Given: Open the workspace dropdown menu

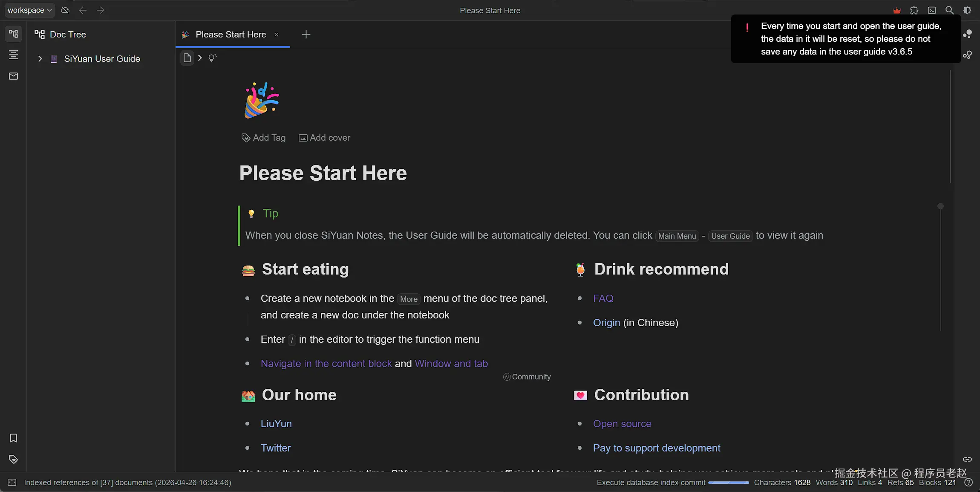Looking at the screenshot, I should click(x=29, y=10).
